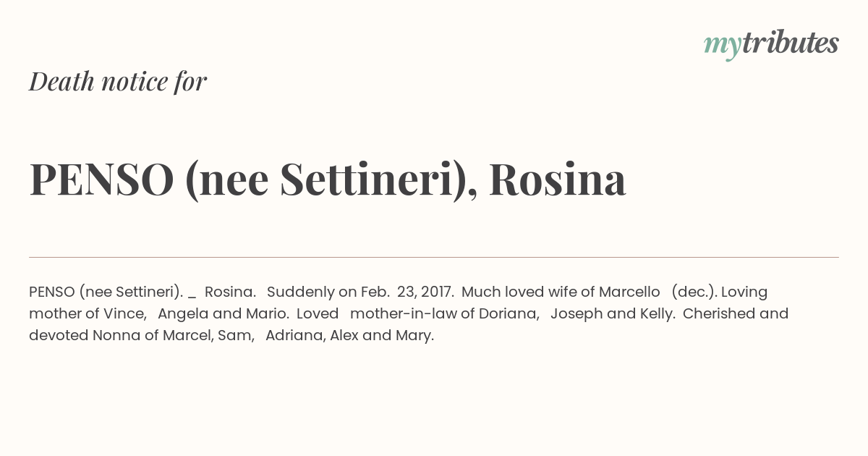Click "(dec.). Loving" at first line end
This screenshot has height=456, width=868.
pos(720,292)
